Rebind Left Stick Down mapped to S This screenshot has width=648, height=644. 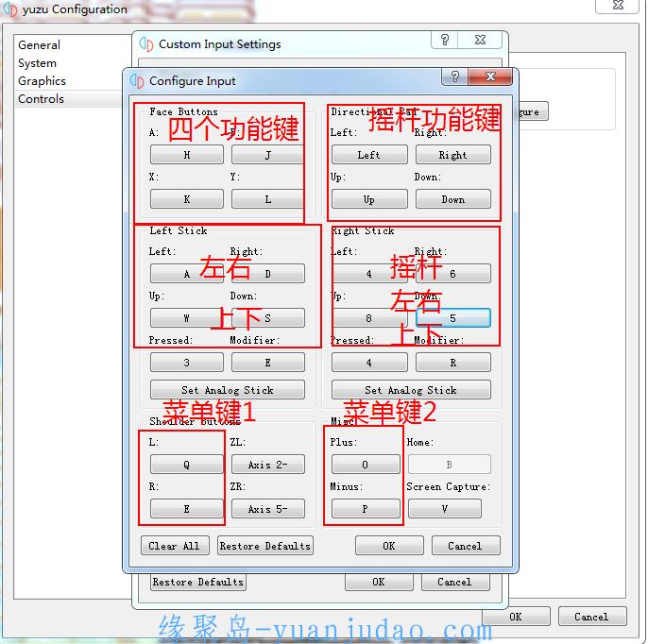pos(268,318)
